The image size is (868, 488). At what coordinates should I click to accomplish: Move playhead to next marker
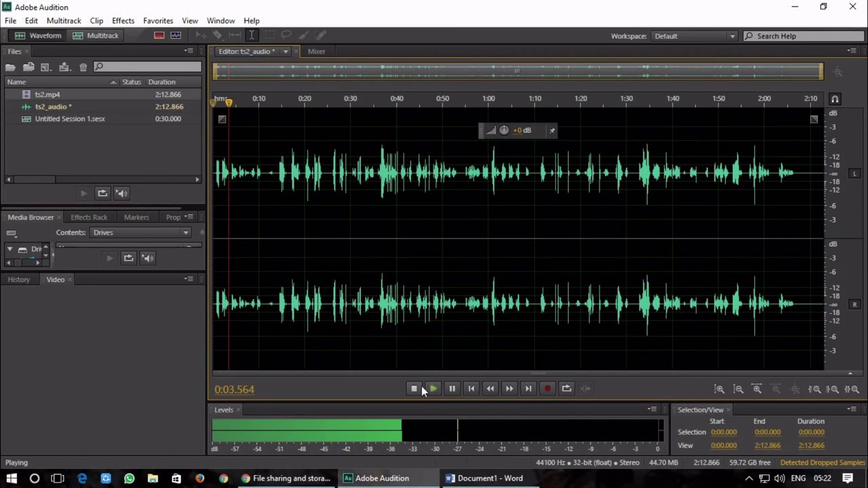coord(528,388)
